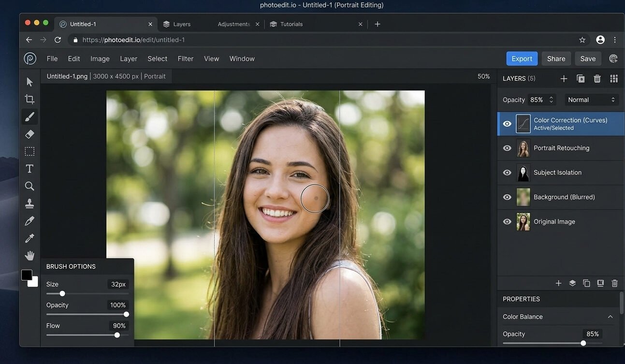The height and width of the screenshot is (364, 625).
Task: Click the Export button
Action: point(522,58)
